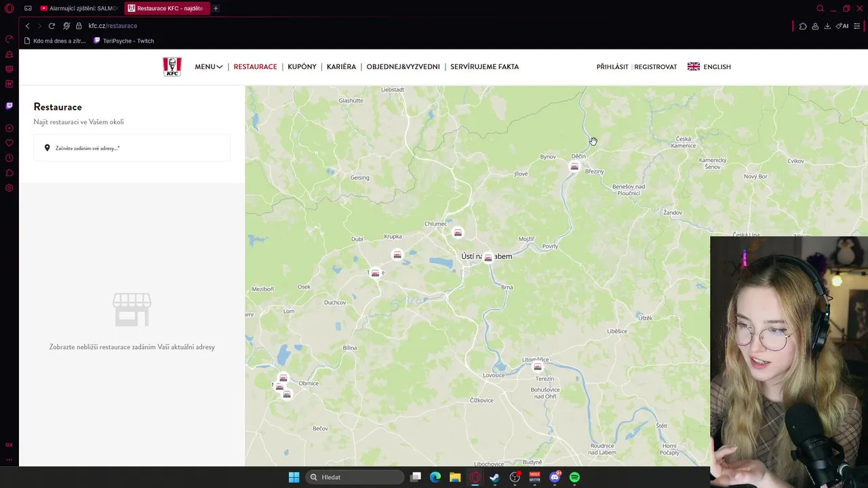Click the KFC logo in the header
868x488 pixels.
pyautogui.click(x=172, y=66)
